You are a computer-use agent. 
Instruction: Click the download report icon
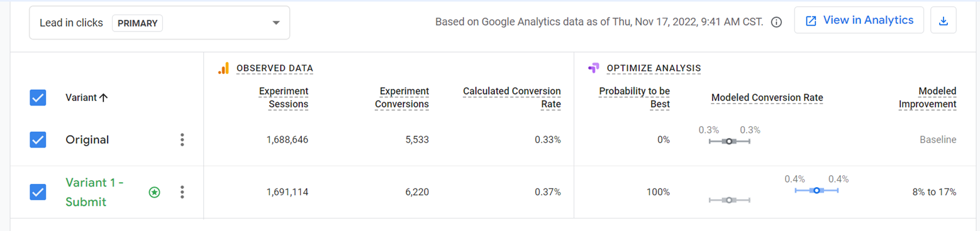point(943,21)
